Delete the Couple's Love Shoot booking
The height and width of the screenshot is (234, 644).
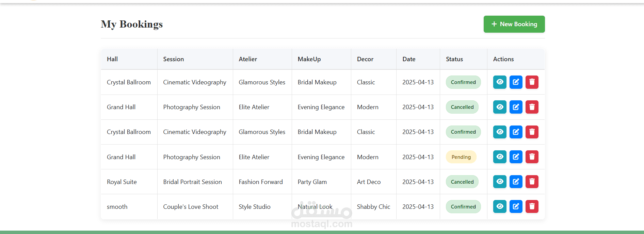[532, 206]
